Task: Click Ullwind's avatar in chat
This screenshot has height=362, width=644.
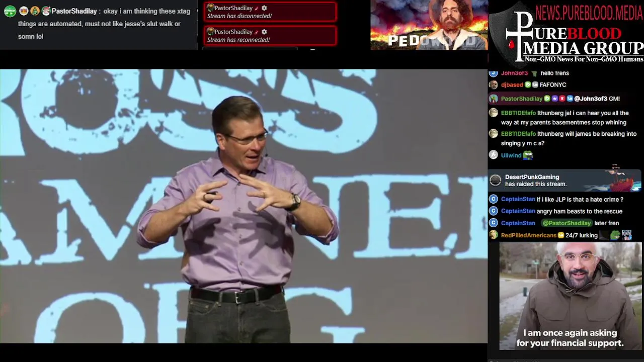Action: click(493, 155)
